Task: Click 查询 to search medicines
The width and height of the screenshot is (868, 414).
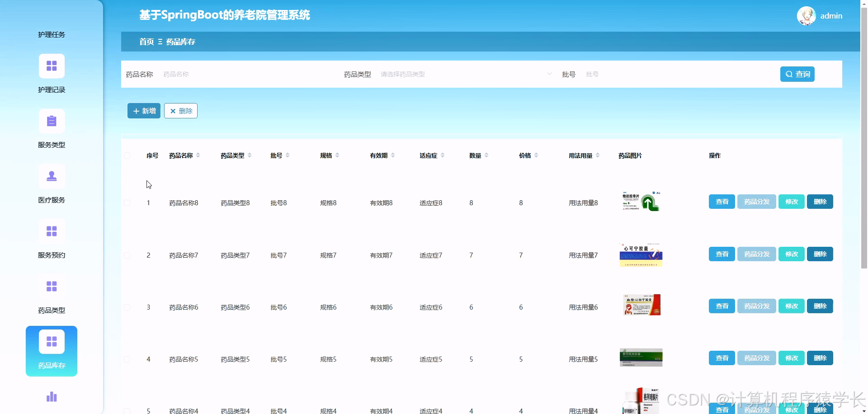Action: pos(797,74)
